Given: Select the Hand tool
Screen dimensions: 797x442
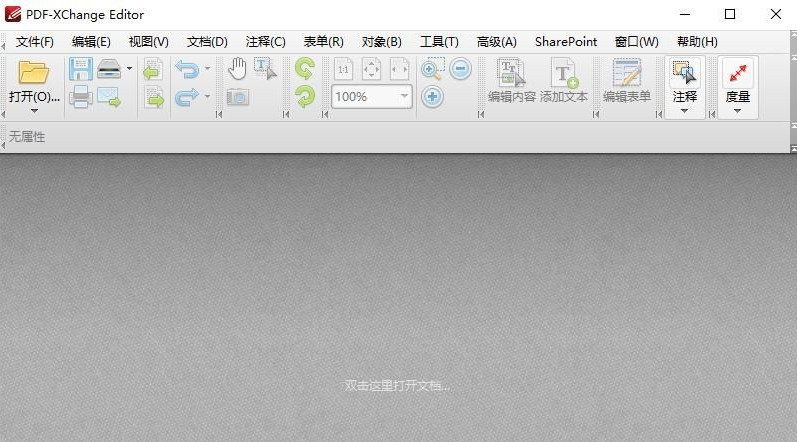Looking at the screenshot, I should point(237,69).
